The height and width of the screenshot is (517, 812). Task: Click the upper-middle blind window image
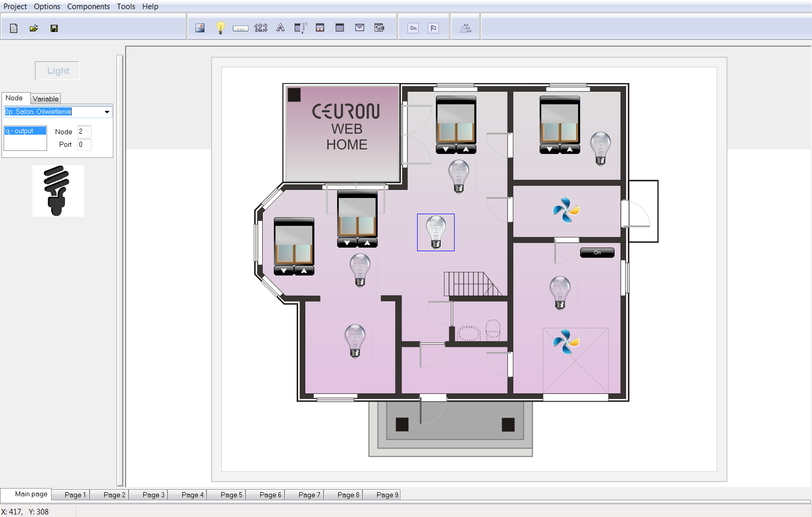[x=456, y=120]
